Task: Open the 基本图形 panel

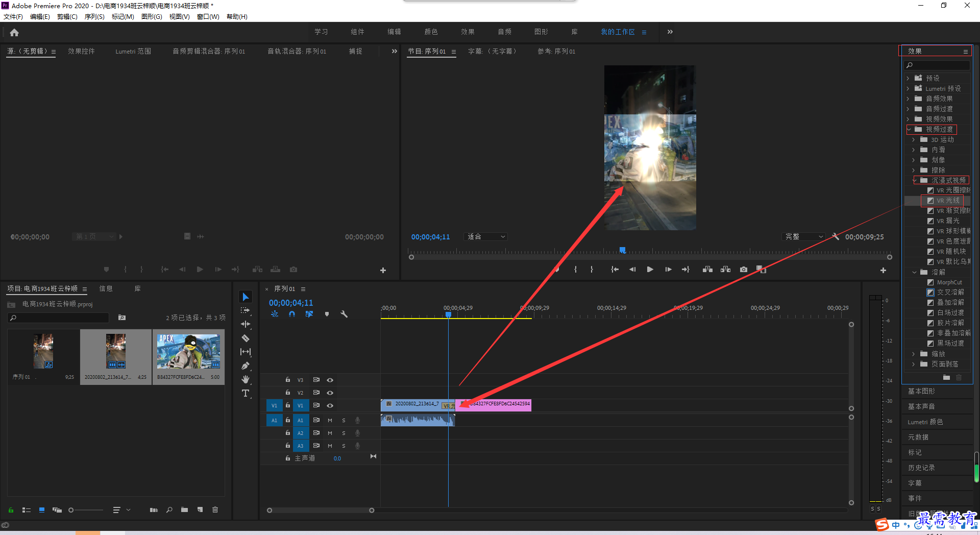Action: tap(921, 391)
